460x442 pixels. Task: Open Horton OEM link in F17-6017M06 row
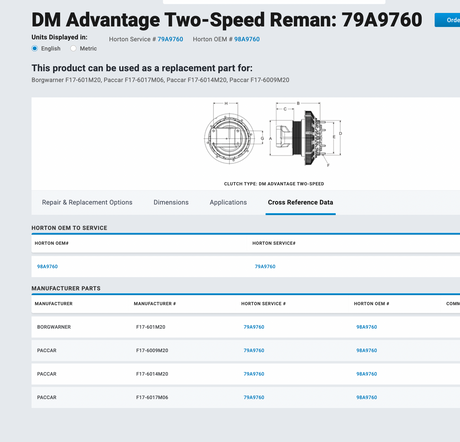coord(367,397)
